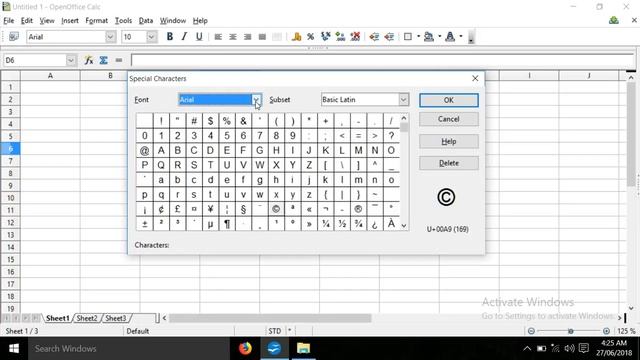Open Borders dropdown arrow
Image resolution: width=640 pixels, height=360 pixels.
click(418, 37)
